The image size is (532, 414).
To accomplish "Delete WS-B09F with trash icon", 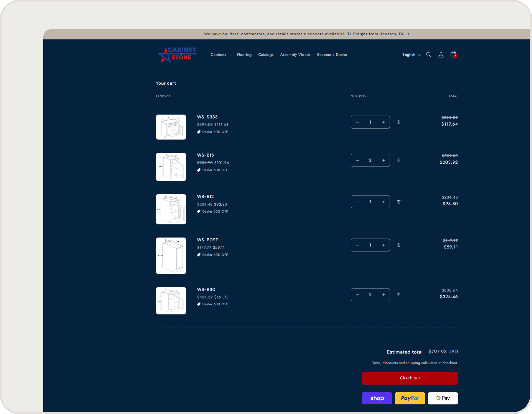I will pyautogui.click(x=399, y=245).
